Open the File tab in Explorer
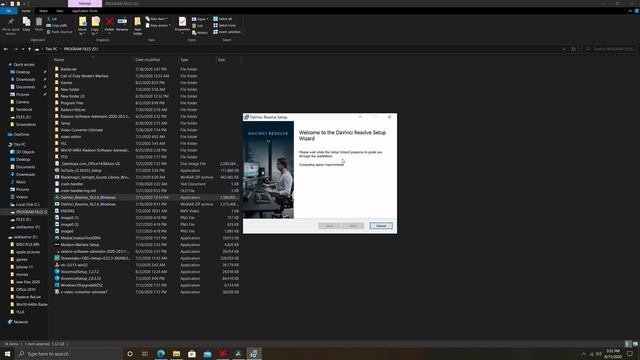Screen dimensions: 640x360 tap(9, 11)
